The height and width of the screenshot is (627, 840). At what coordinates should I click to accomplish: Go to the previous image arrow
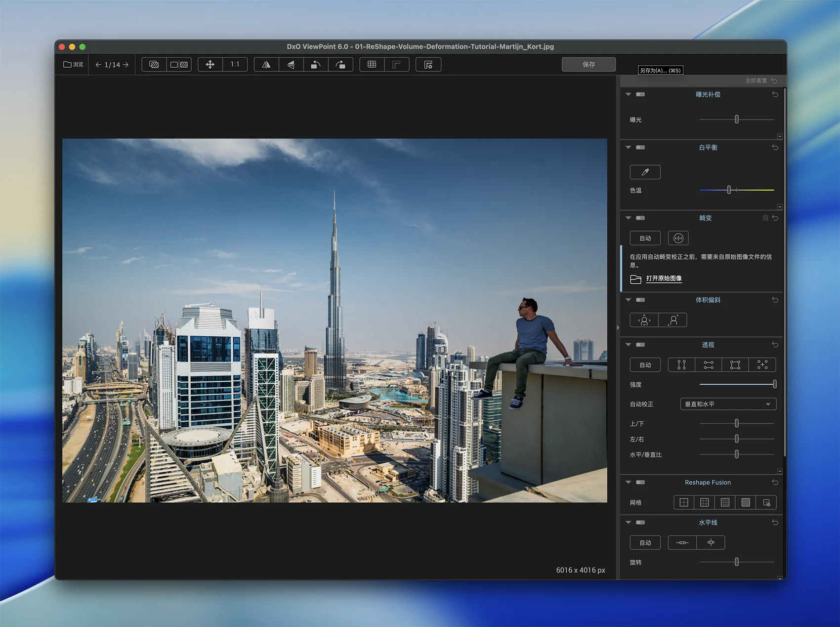[98, 64]
